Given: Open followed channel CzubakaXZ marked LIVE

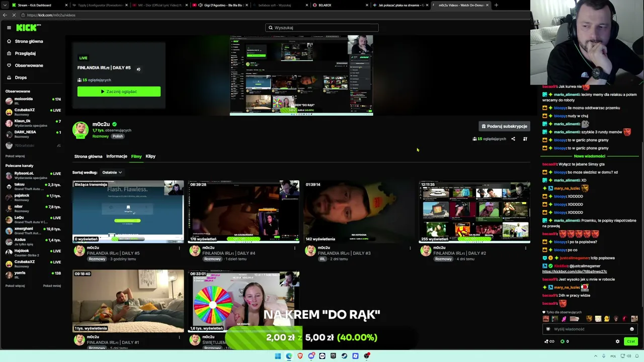Looking at the screenshot, I should tap(33, 112).
